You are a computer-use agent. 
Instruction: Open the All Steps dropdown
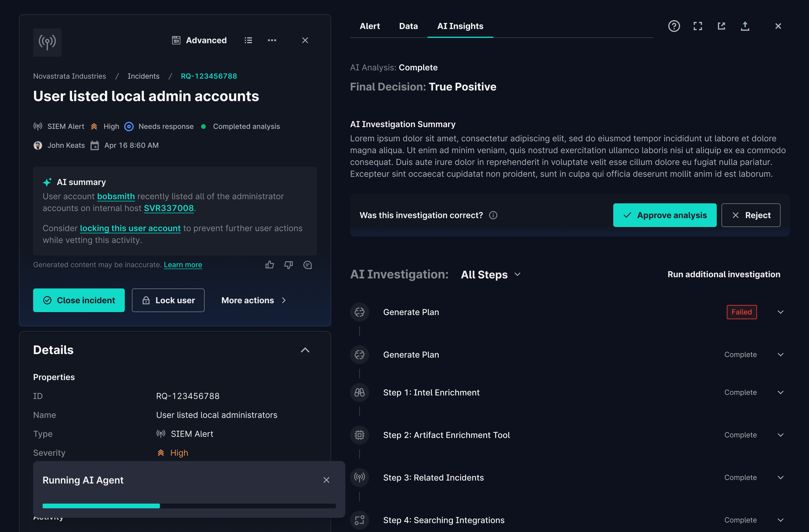coord(491,275)
